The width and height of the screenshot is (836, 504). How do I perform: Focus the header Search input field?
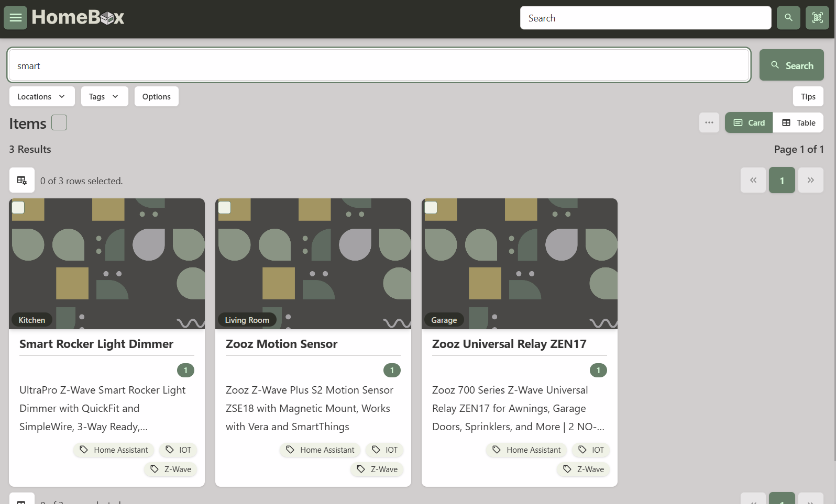[x=645, y=18]
